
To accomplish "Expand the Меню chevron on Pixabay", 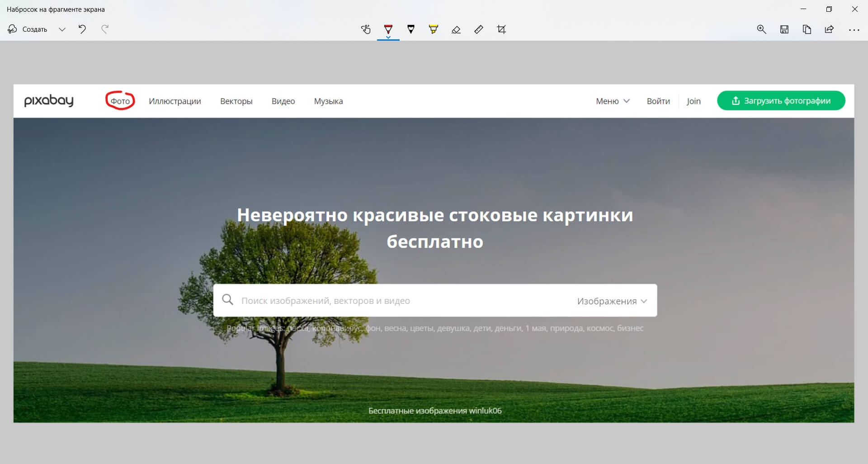I will pos(627,101).
